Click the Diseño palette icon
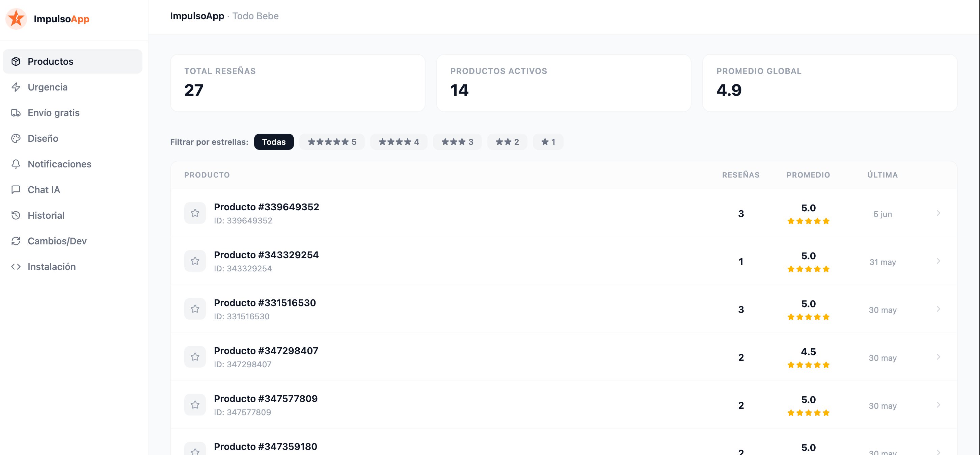Viewport: 980px width, 455px height. pos(16,138)
